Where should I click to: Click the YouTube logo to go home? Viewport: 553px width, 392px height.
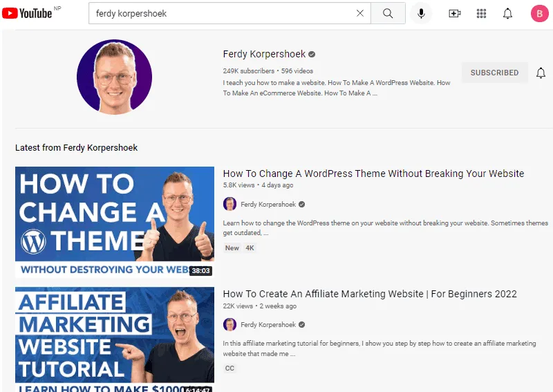coord(27,13)
